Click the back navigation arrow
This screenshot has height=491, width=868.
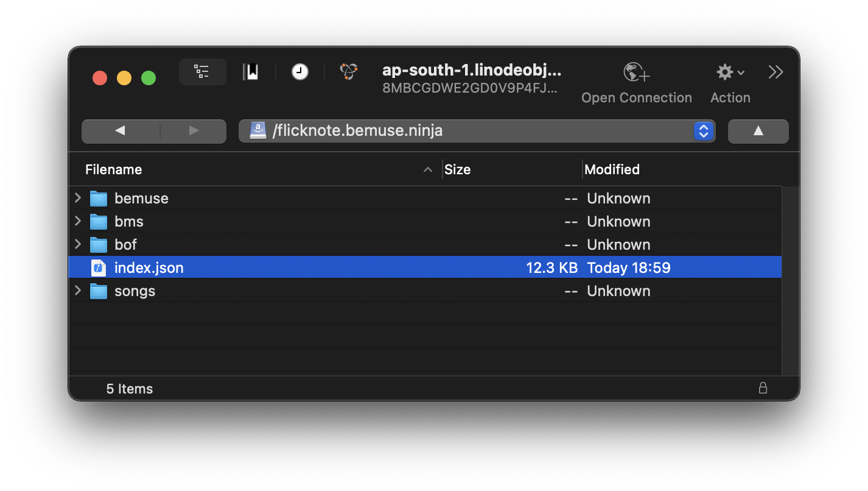[x=119, y=130]
